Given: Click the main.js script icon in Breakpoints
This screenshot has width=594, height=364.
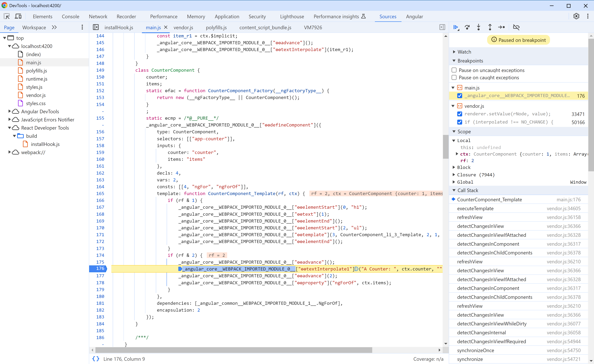Looking at the screenshot, I should point(460,88).
